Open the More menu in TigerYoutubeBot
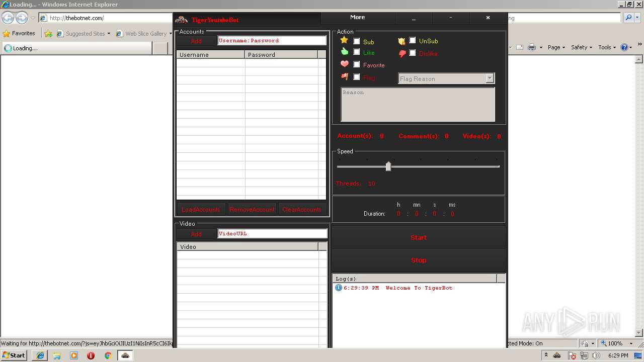Screen dimensions: 644x362 (x=358, y=17)
